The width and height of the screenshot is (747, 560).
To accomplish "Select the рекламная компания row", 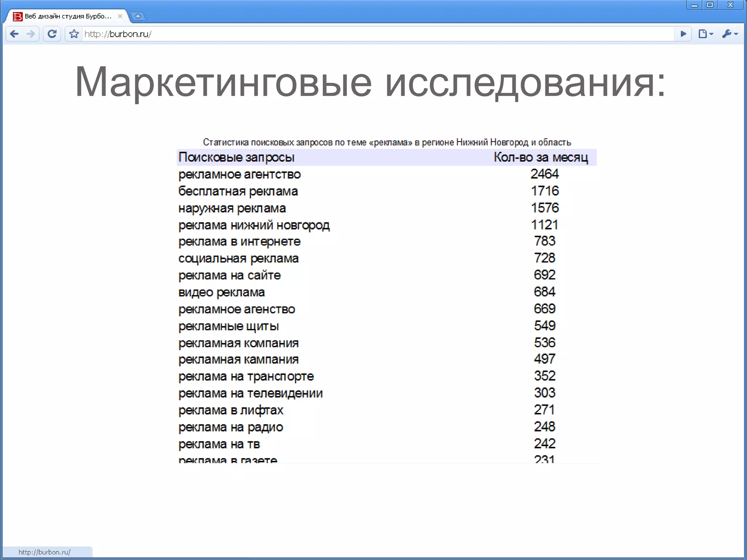I will [387, 343].
